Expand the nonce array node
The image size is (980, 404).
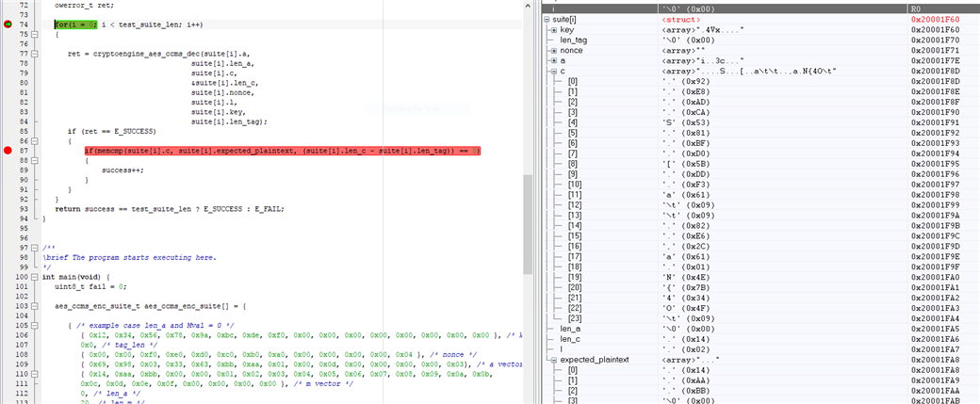pos(554,50)
